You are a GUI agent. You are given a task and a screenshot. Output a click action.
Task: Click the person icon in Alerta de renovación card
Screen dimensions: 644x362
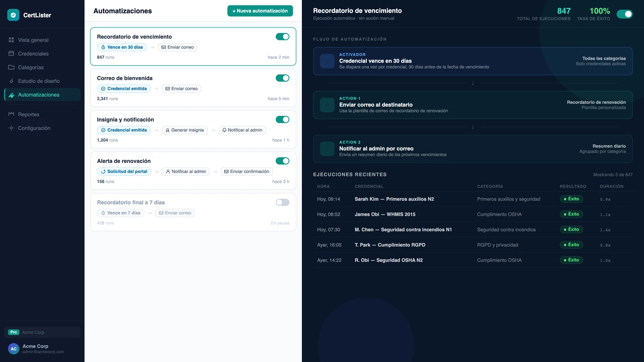[x=168, y=172]
